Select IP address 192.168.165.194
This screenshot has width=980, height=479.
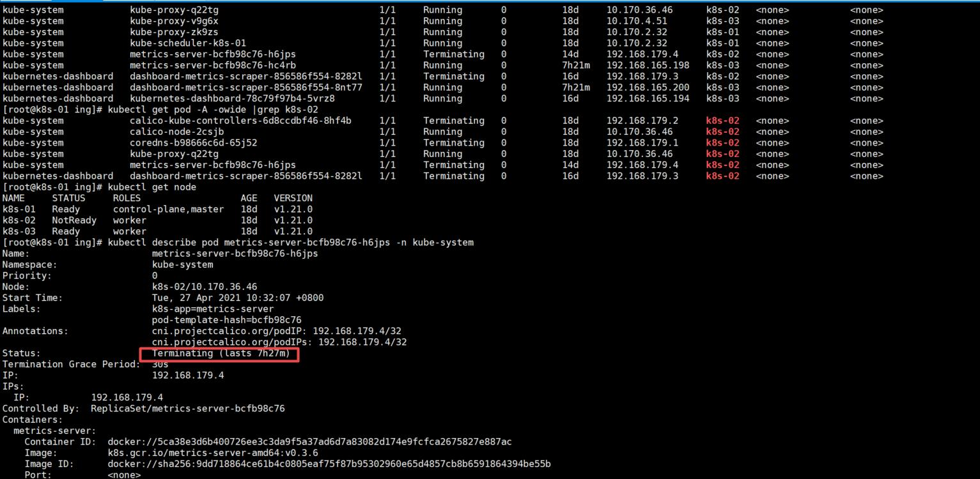coord(648,98)
